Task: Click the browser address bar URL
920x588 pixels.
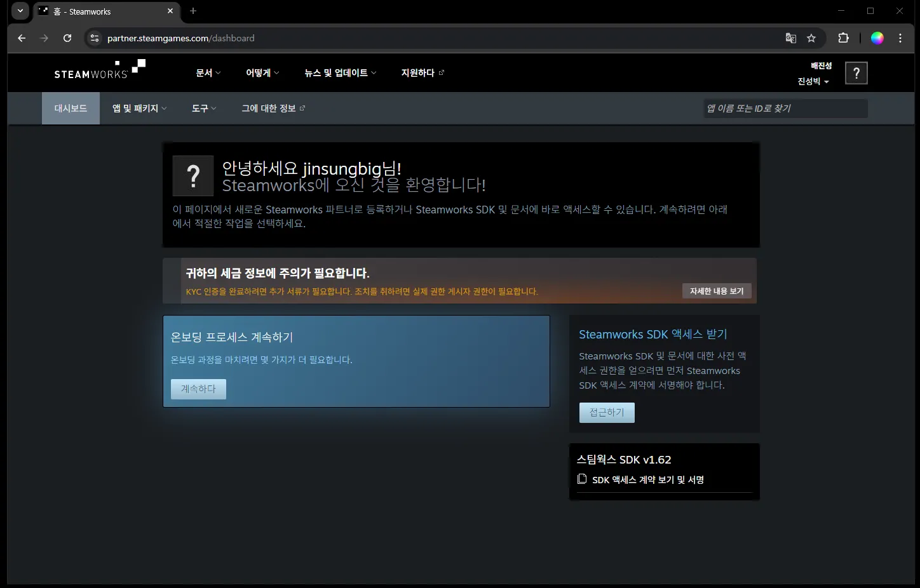Action: (x=181, y=38)
